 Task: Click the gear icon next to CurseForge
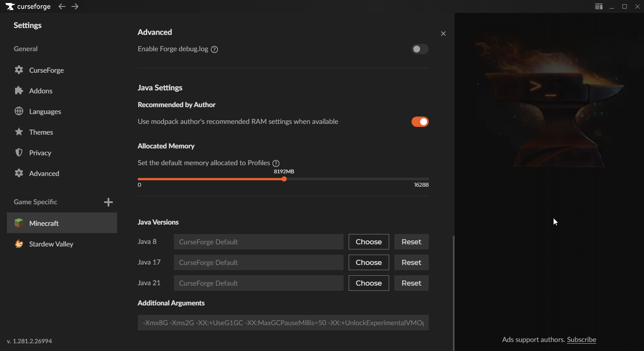pyautogui.click(x=19, y=70)
